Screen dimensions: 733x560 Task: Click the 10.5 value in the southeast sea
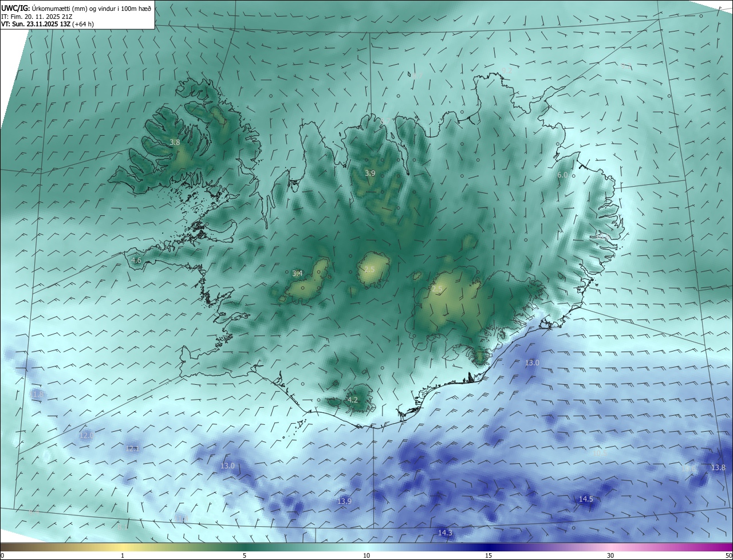(599, 452)
